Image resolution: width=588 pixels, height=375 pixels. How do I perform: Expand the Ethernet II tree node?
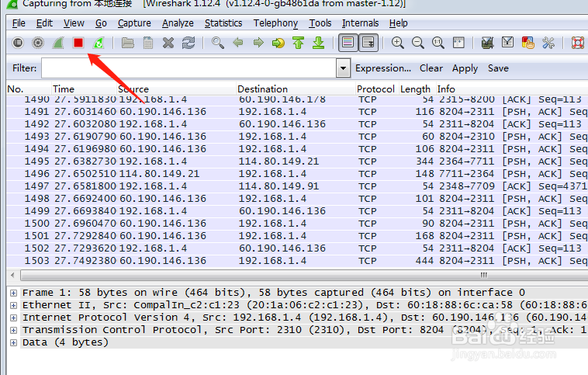tap(13, 305)
